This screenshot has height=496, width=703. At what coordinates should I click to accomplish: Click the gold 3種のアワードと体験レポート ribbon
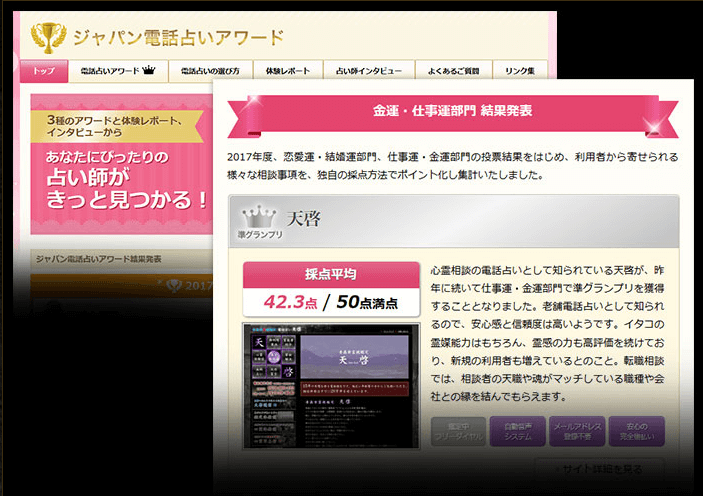(117, 126)
